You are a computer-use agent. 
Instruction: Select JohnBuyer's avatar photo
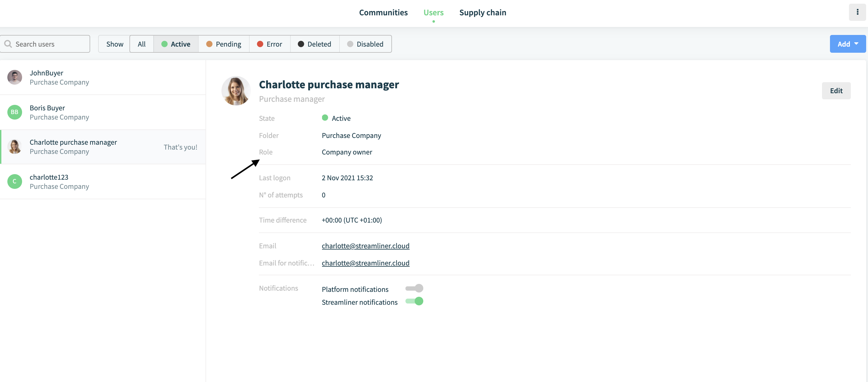14,77
